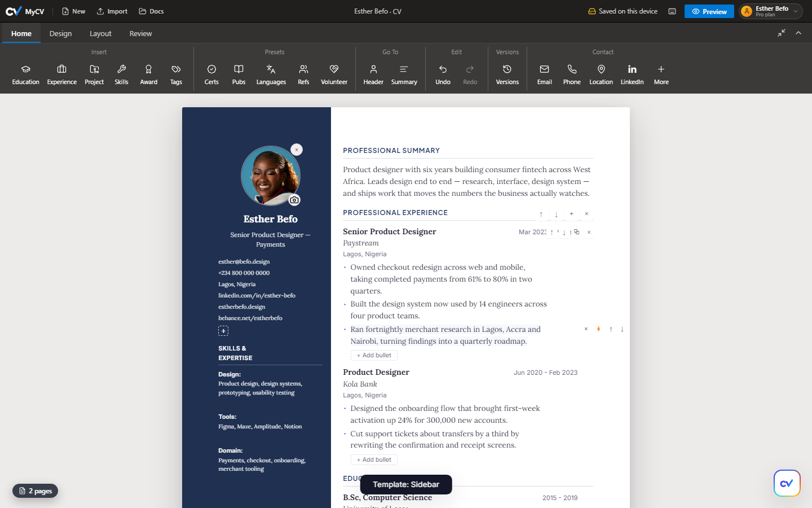Select Saved on this device status
The width and height of the screenshot is (812, 508).
click(623, 11)
